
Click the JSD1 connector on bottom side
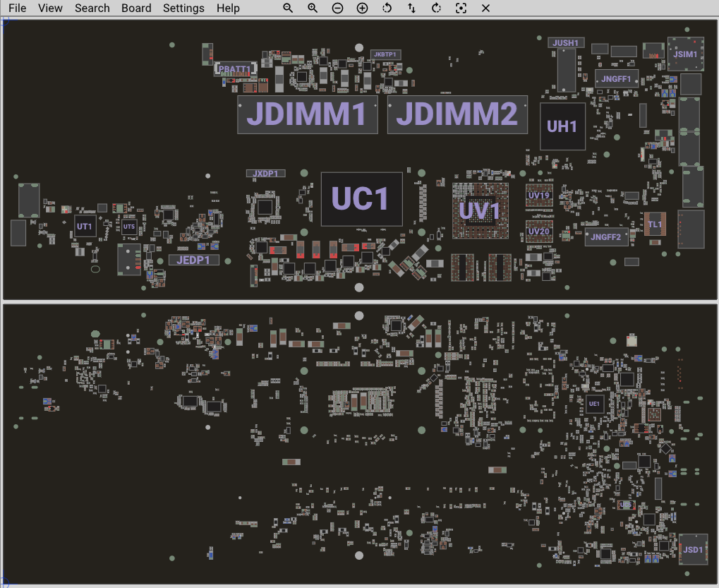click(x=692, y=549)
